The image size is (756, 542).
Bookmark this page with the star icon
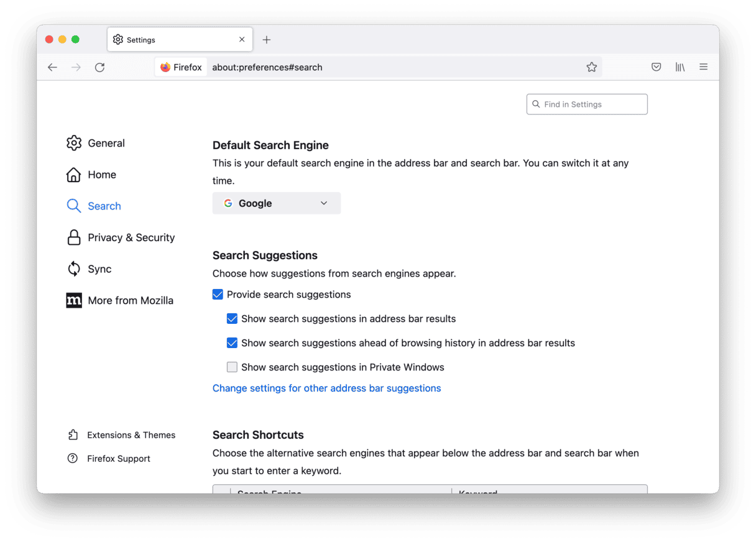coord(591,67)
